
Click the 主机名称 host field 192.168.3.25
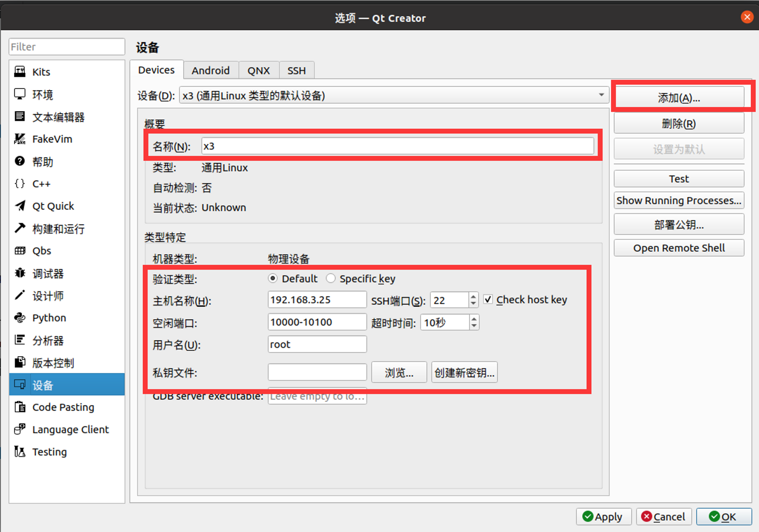point(317,300)
